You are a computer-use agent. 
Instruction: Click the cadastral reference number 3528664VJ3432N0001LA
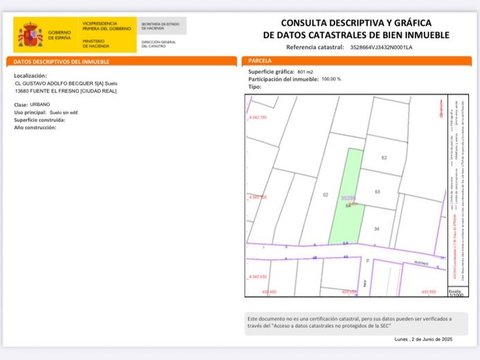[x=381, y=47]
